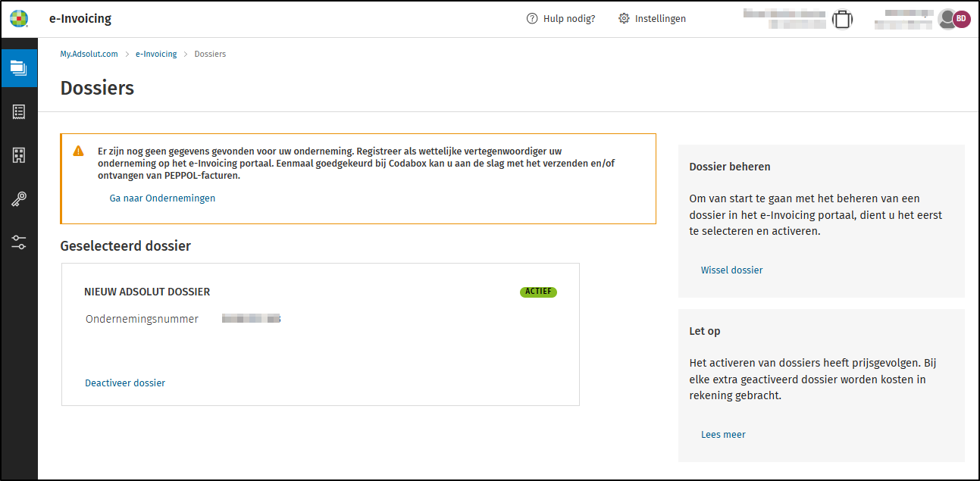
Task: Open the key icon in sidebar
Action: click(x=19, y=199)
